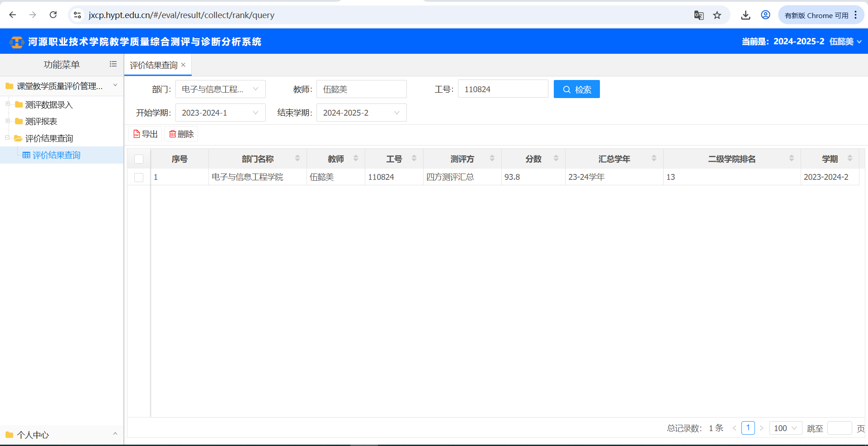This screenshot has height=446, width=868.
Task: Open the user menu 伍懿美 at top right
Action: [845, 42]
